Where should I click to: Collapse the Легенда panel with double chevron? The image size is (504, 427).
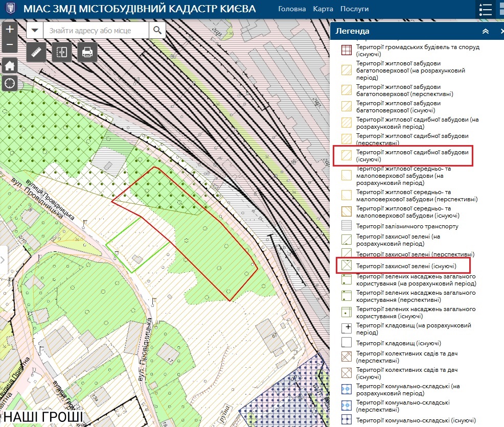(486, 32)
